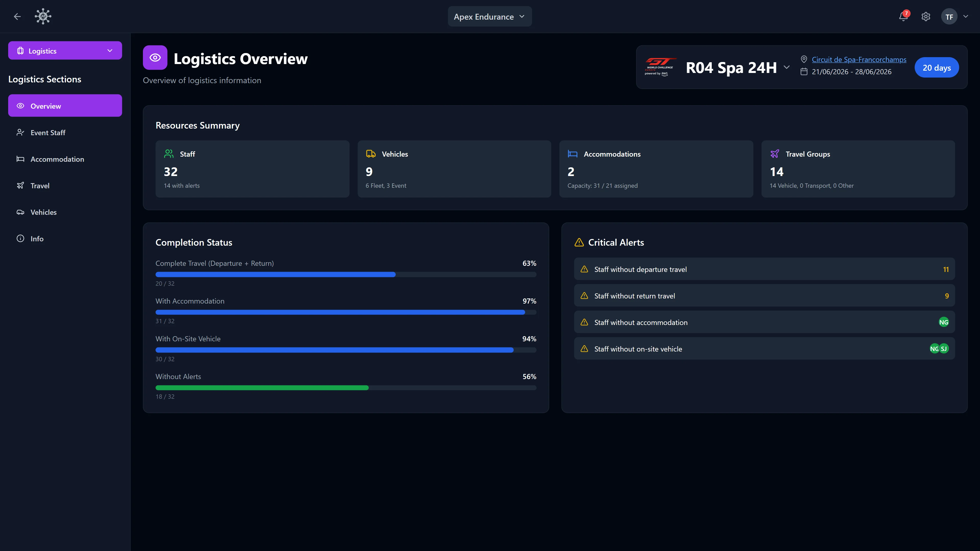This screenshot has height=551, width=980.
Task: Click the green Without Alerts progress bar
Action: pos(346,388)
